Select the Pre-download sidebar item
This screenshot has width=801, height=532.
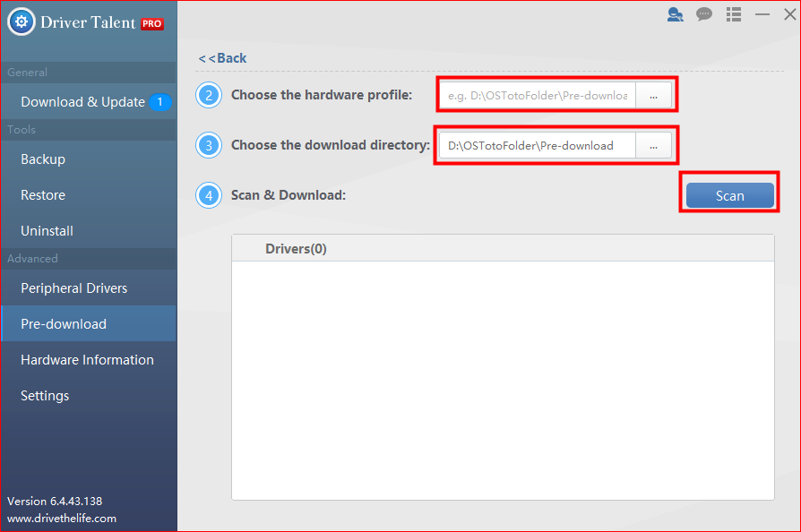(x=89, y=323)
